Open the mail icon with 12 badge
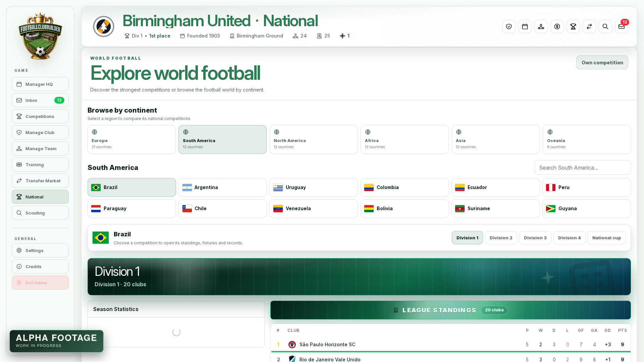644x362 pixels. pos(622,26)
